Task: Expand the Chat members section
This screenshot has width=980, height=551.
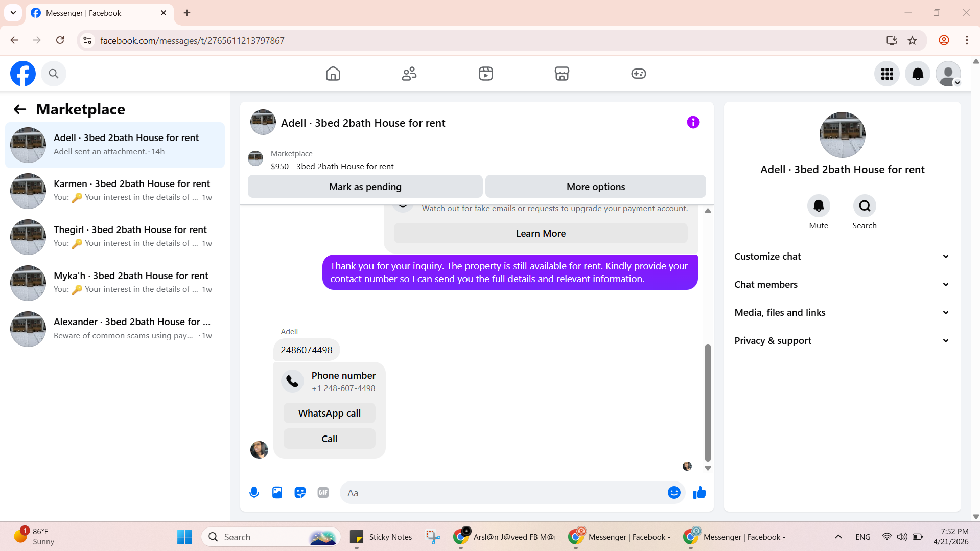Action: [842, 285]
